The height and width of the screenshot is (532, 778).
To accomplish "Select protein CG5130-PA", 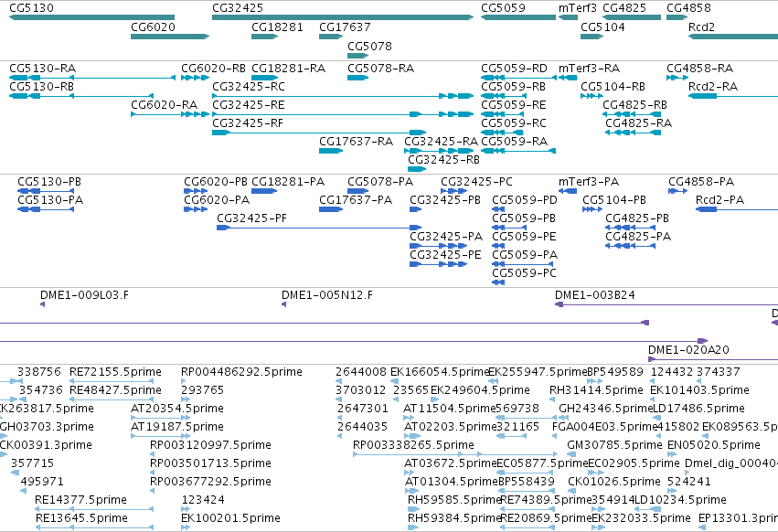I will click(x=46, y=209).
